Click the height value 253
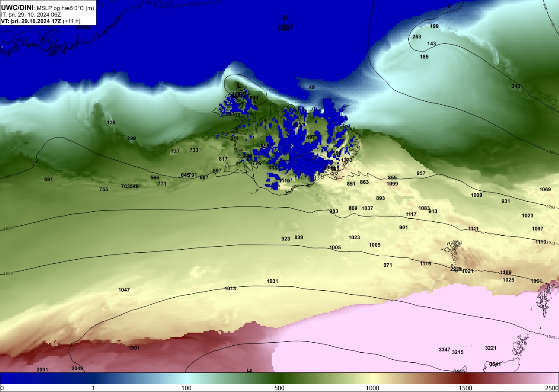Viewport: 559px width, 392px height. [x=417, y=37]
